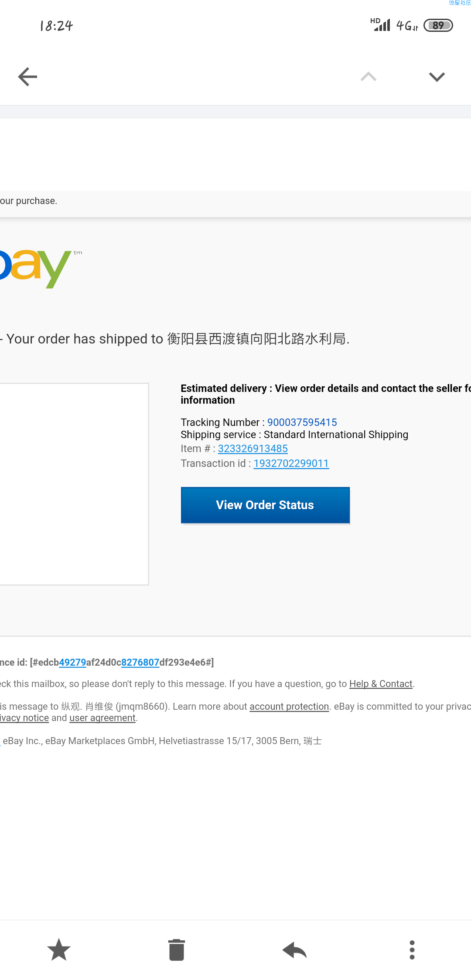Click the View Order Status button

pyautogui.click(x=265, y=505)
